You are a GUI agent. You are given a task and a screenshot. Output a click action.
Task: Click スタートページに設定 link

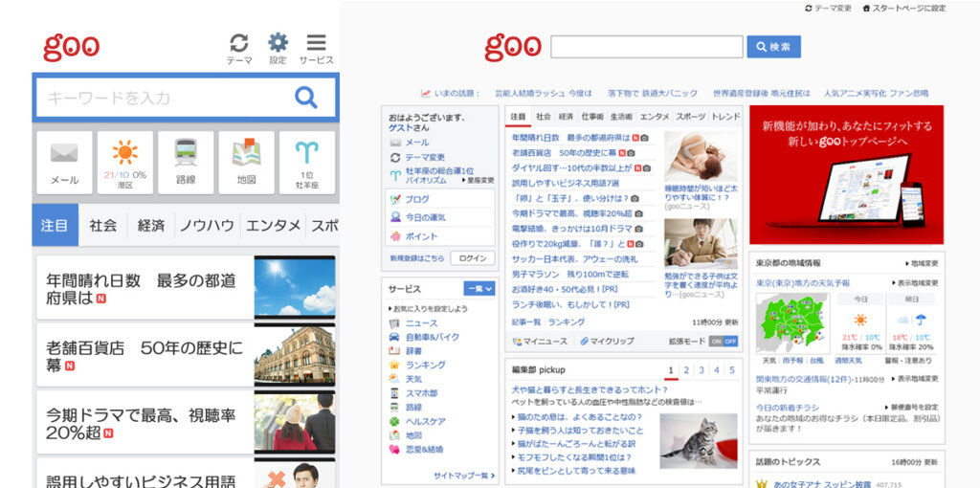(904, 8)
